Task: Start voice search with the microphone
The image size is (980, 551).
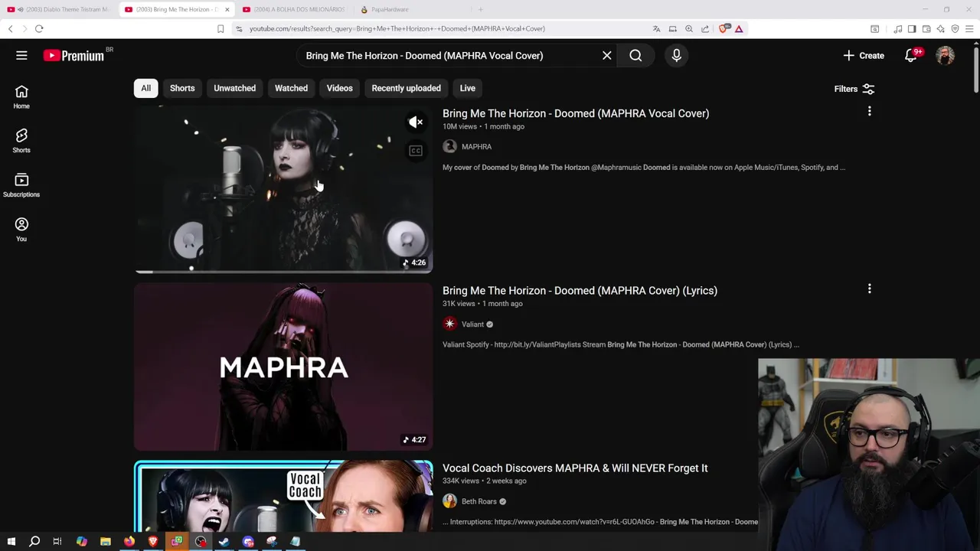Action: (x=676, y=55)
